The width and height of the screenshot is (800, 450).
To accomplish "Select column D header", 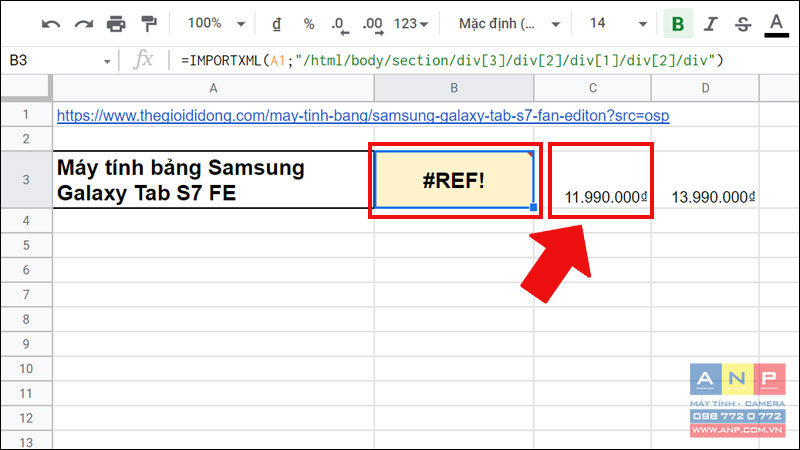I will click(705, 88).
